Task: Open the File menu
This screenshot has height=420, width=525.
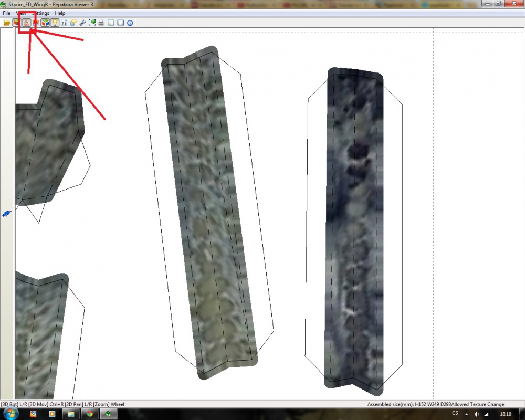Action: (x=6, y=13)
